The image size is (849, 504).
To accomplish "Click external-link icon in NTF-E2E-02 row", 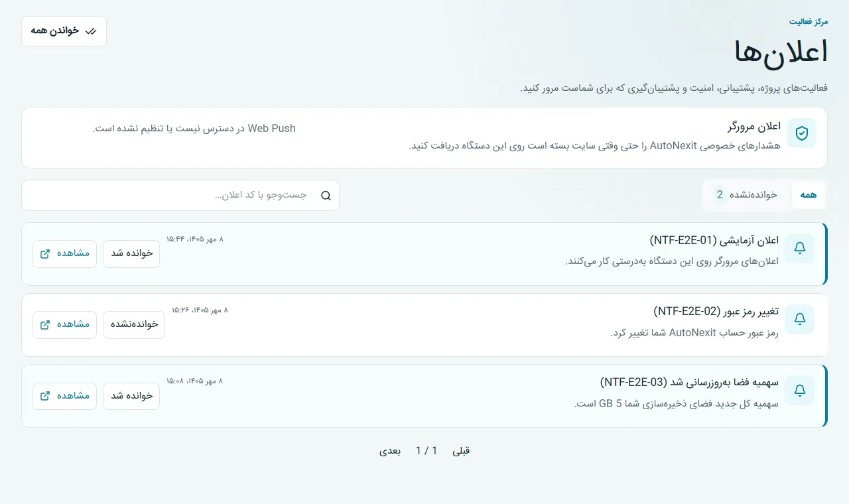I will [45, 325].
